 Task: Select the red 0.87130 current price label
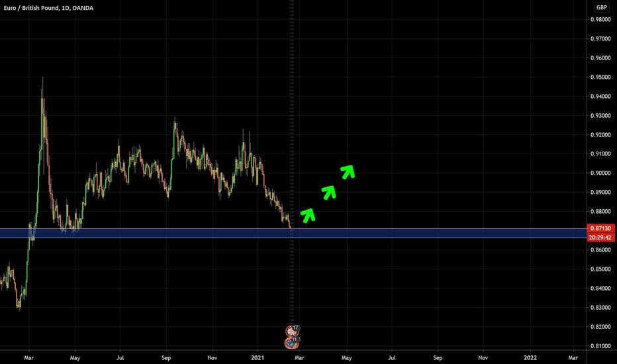(x=600, y=228)
